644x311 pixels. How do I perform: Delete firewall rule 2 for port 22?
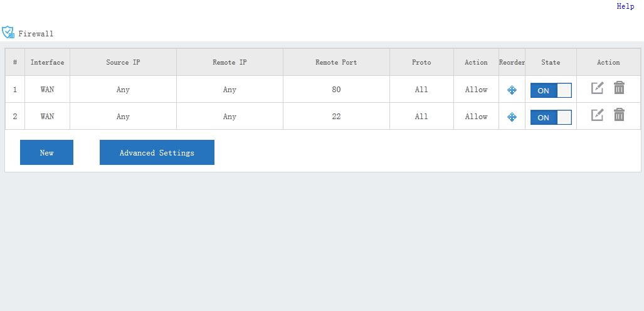(x=619, y=115)
